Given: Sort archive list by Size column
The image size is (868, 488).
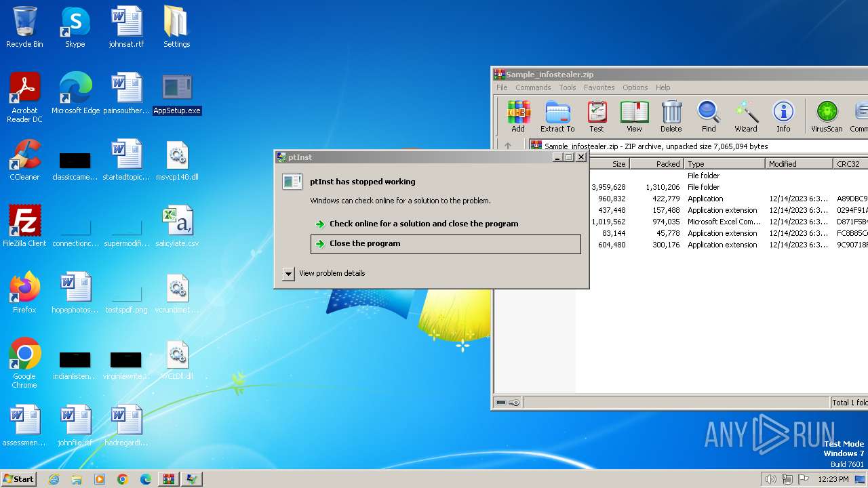Looking at the screenshot, I should pos(610,164).
